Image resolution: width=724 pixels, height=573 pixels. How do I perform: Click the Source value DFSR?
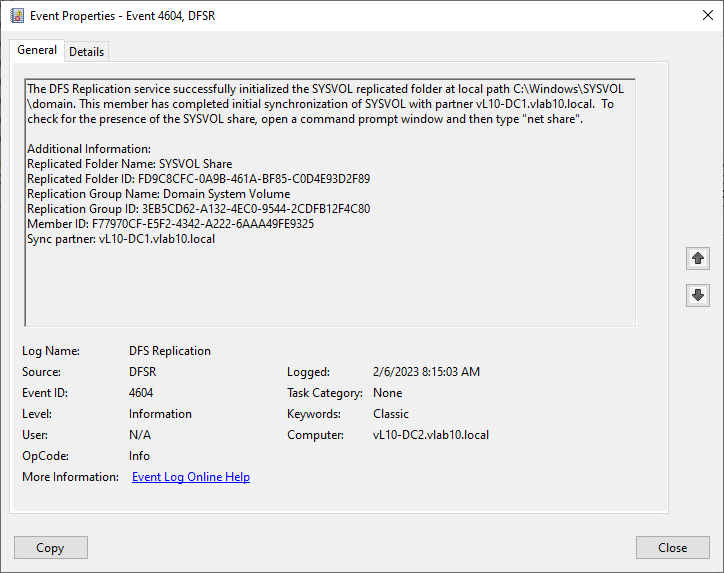click(x=143, y=372)
